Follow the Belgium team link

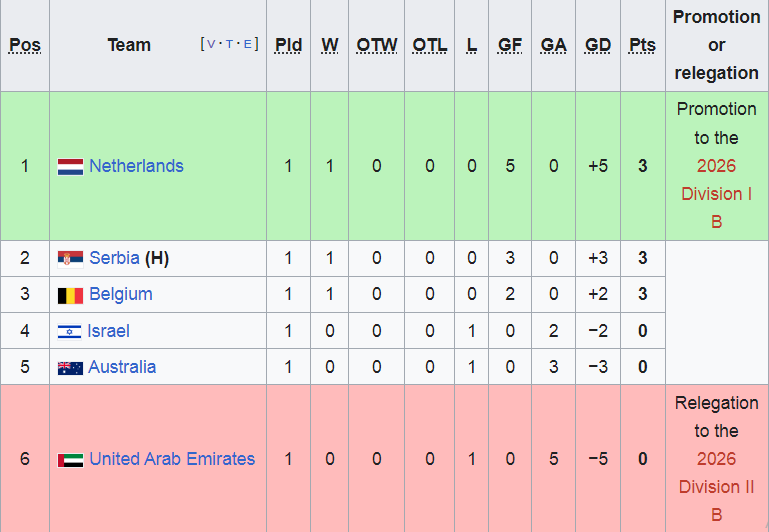click(121, 294)
